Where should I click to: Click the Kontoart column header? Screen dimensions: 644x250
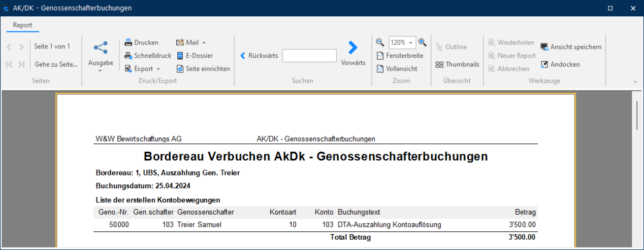tap(283, 213)
